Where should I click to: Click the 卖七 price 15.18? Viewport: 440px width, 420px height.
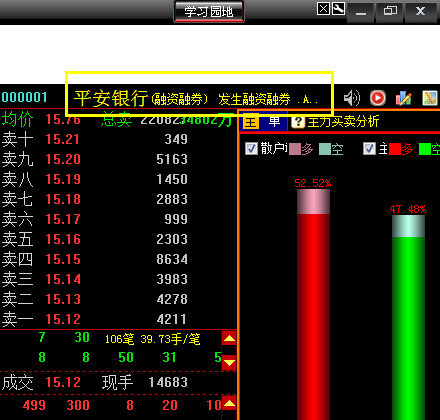coord(63,199)
